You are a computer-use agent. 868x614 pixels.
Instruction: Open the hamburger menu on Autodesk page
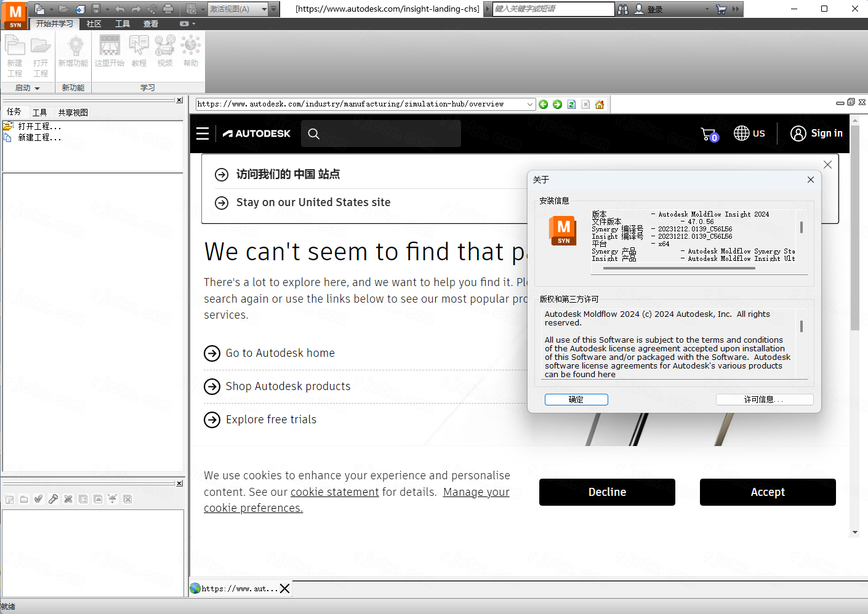tap(203, 134)
